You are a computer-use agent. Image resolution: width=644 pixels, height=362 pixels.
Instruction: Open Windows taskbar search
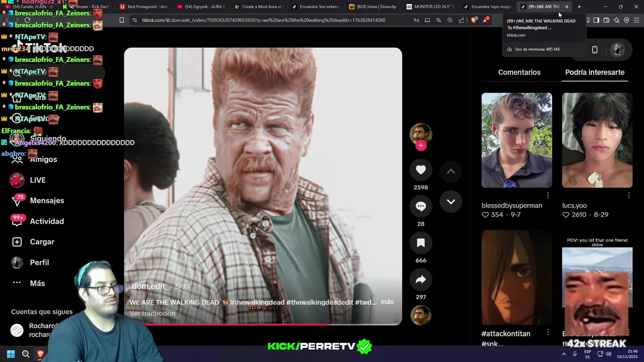point(26,354)
